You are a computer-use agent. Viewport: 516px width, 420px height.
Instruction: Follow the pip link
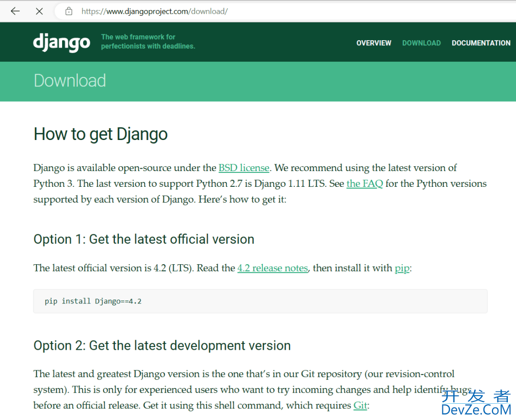tap(402, 268)
